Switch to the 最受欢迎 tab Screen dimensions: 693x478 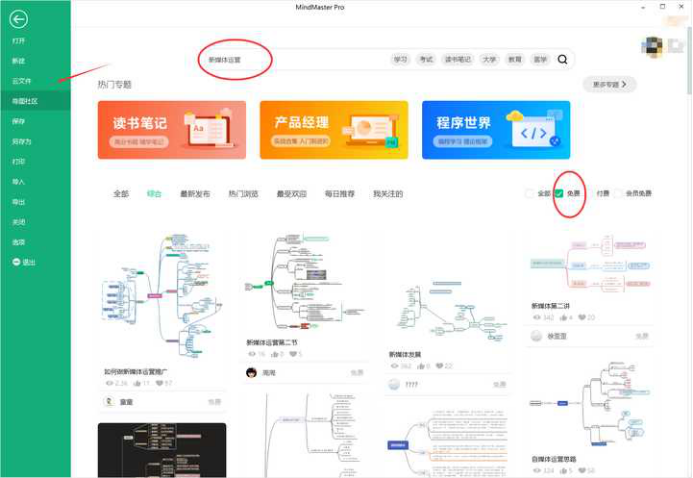(x=292, y=193)
